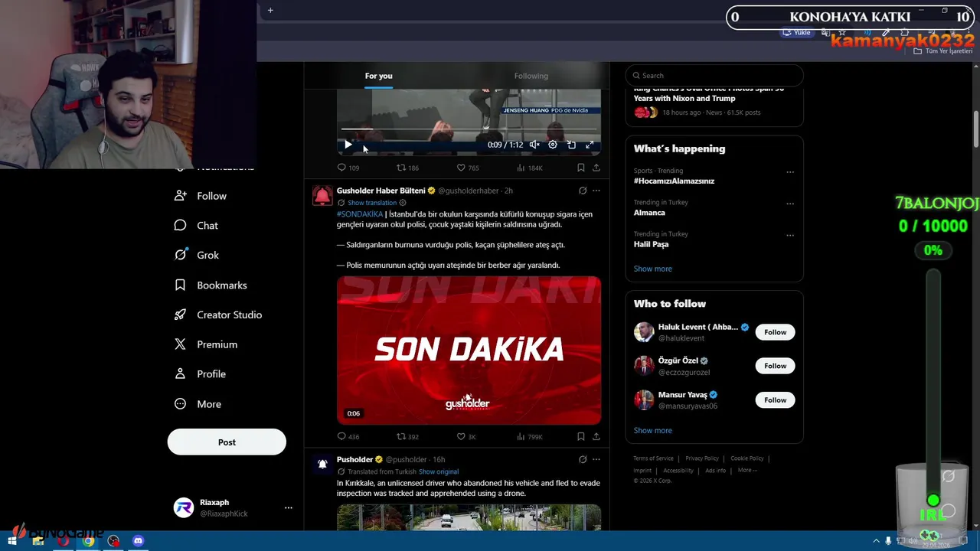Screen dimensions: 980x551
Task: Unmute the top video's audio
Action: pyautogui.click(x=534, y=145)
